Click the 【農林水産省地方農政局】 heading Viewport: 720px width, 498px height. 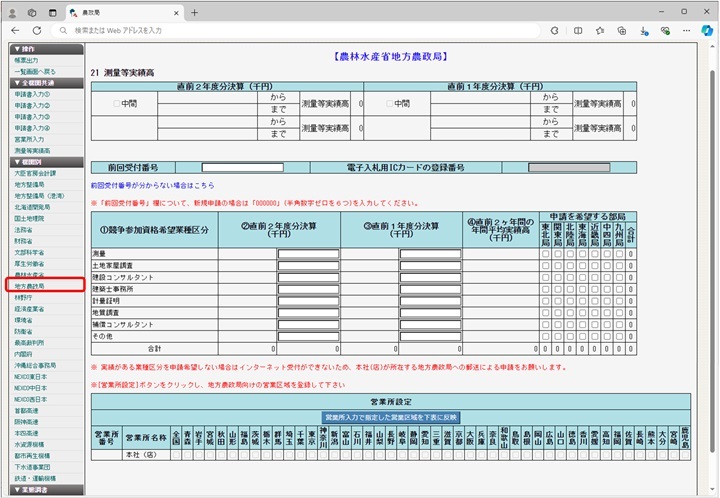click(391, 57)
